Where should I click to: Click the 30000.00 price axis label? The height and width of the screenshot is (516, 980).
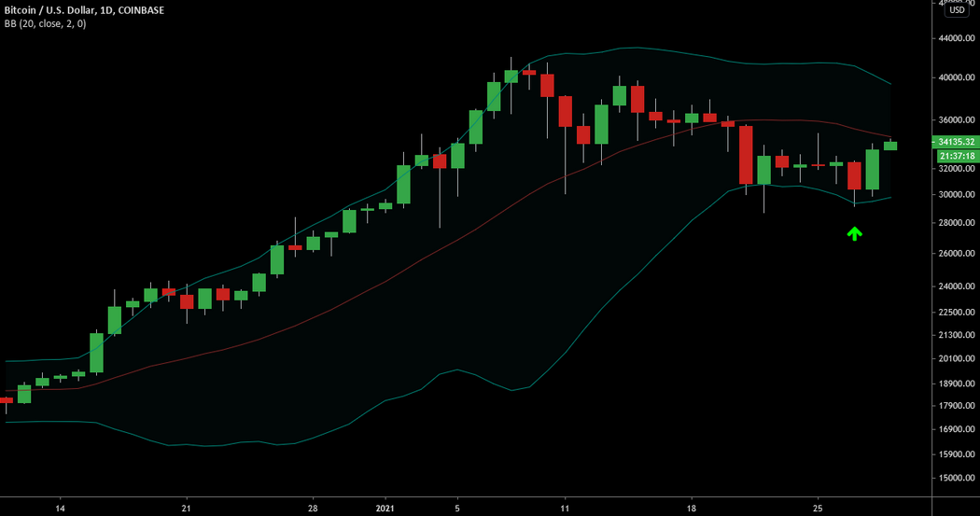click(x=957, y=194)
